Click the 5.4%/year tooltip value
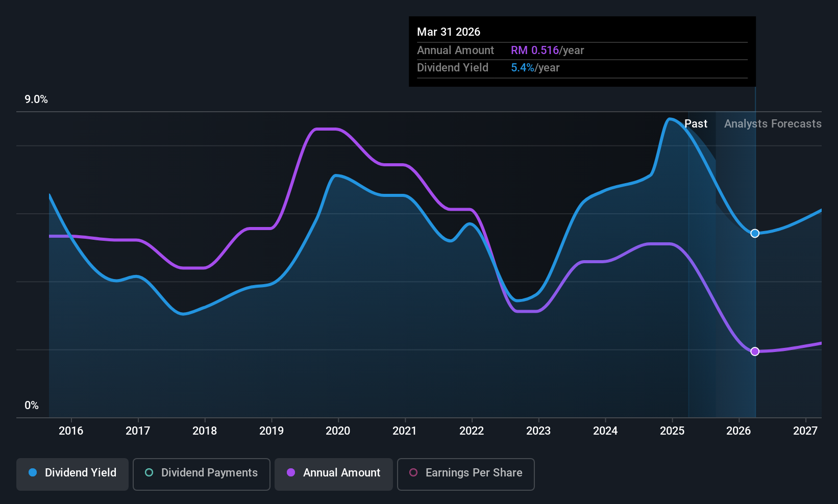The height and width of the screenshot is (504, 838). 535,68
